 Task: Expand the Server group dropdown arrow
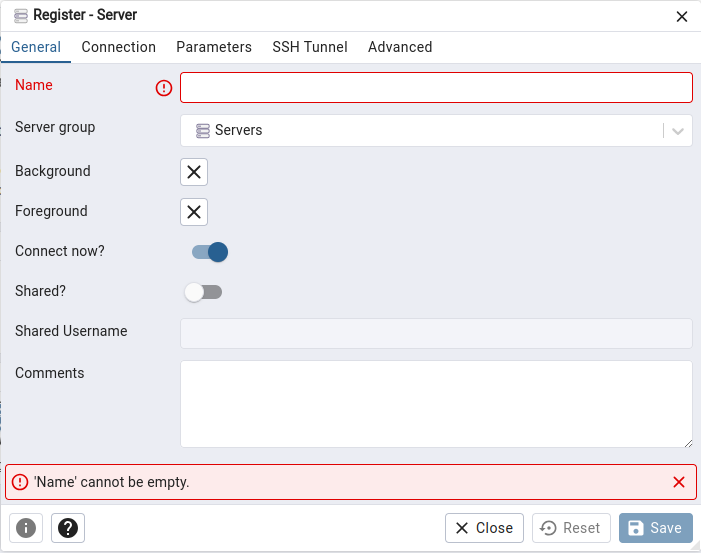coord(678,131)
